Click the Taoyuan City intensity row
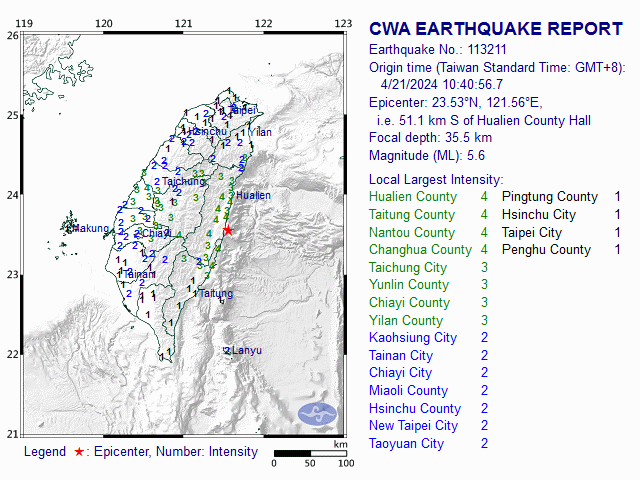The width and height of the screenshot is (640, 480). click(407, 443)
